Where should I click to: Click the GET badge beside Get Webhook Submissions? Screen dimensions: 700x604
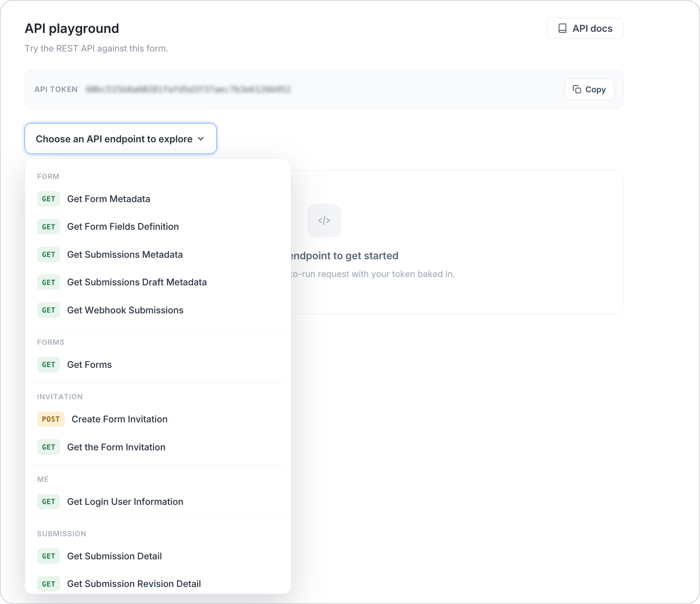[x=48, y=310]
